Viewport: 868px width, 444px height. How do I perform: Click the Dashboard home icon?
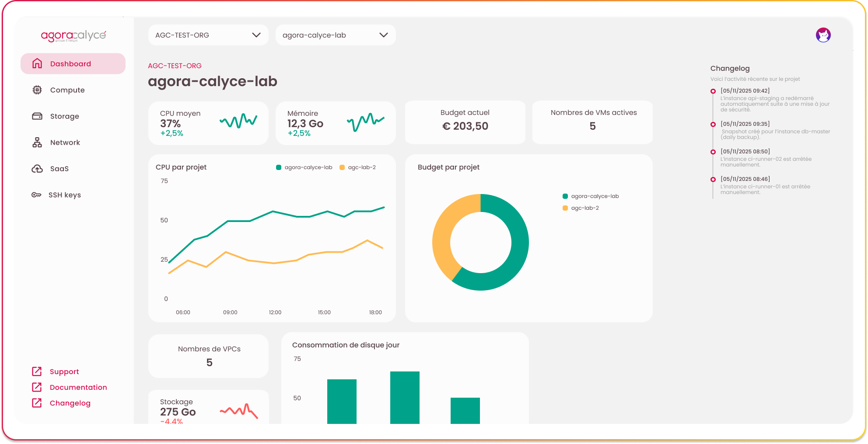(37, 64)
